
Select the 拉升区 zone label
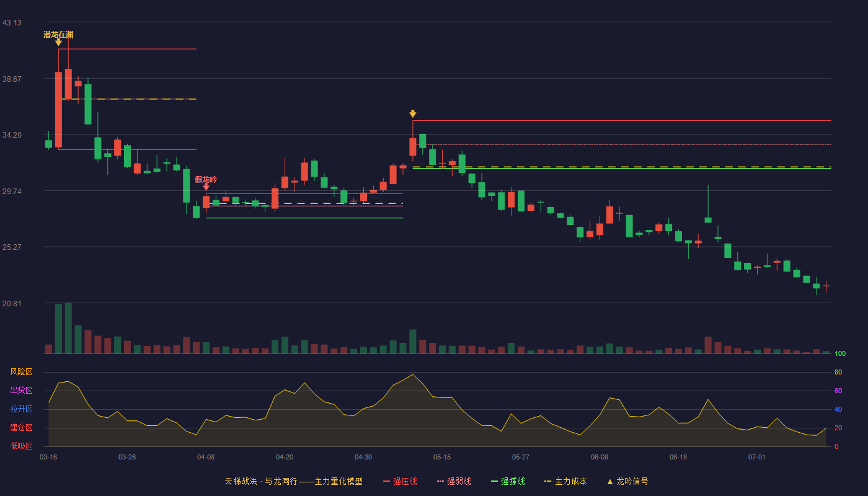(21, 409)
